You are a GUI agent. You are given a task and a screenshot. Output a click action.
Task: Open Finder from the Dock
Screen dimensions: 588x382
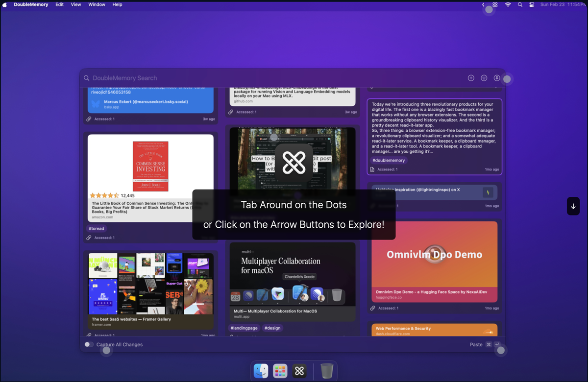click(x=261, y=371)
